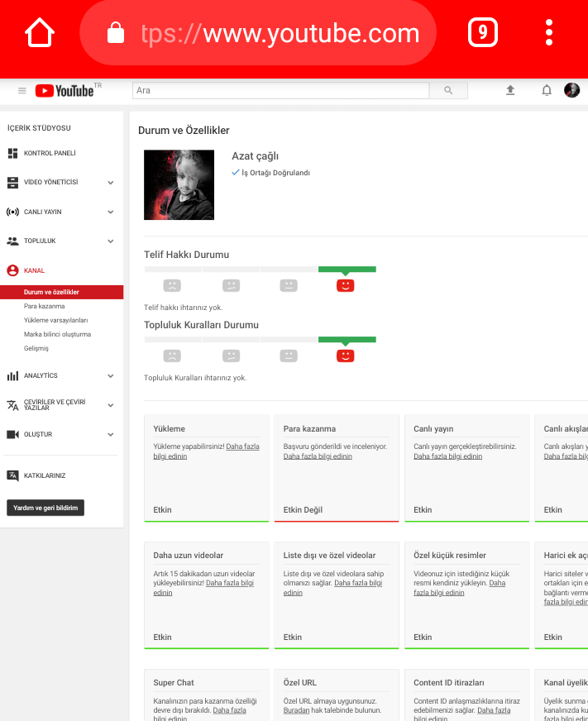Viewport: 588px width, 721px height.
Task: Focus the Ara search field
Action: 280,91
